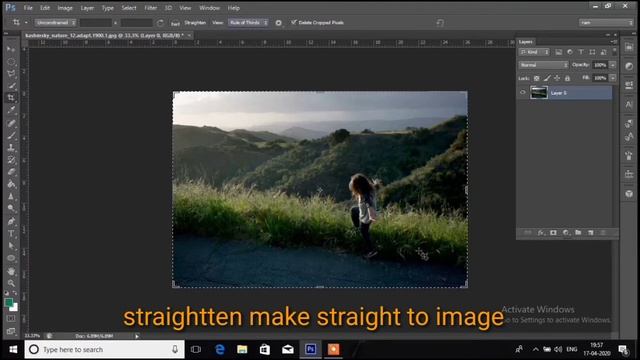This screenshot has height=360, width=640.
Task: Open the Opacity slider arrow
Action: (613, 65)
